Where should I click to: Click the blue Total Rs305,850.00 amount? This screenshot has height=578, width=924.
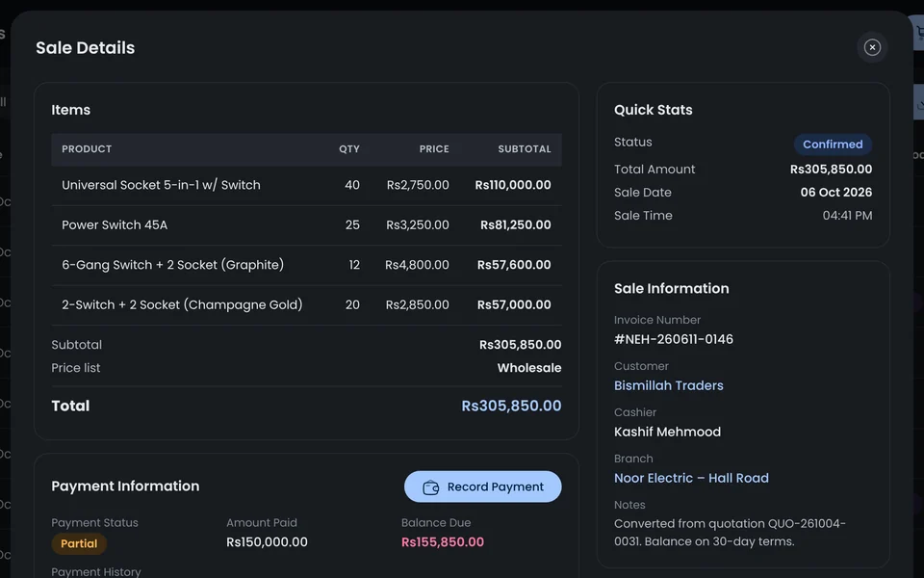click(511, 406)
